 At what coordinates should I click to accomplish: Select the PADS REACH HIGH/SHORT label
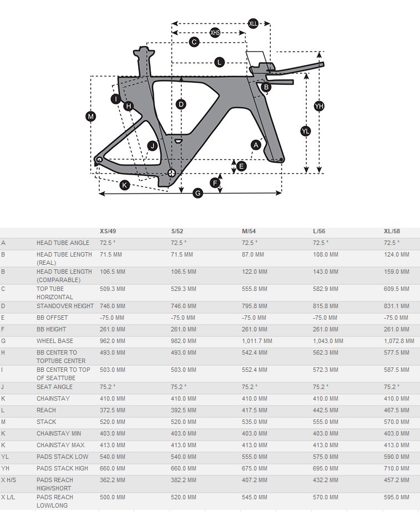click(x=55, y=484)
